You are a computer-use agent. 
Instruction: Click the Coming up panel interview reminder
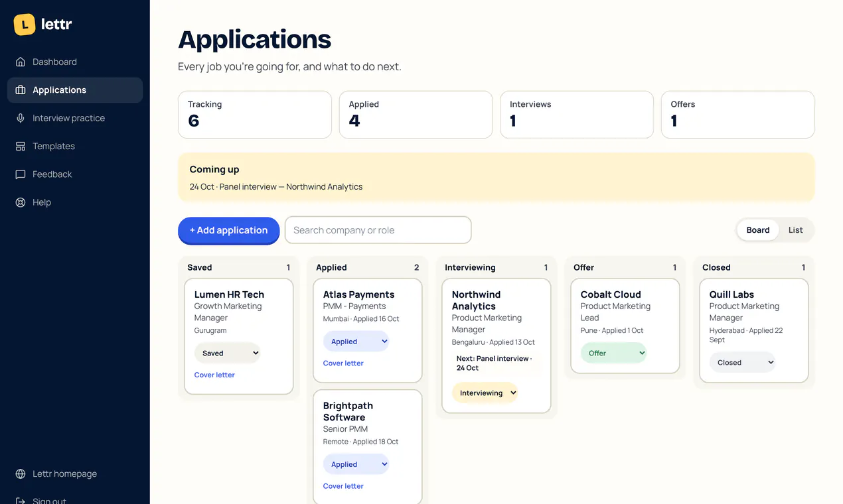[276, 187]
